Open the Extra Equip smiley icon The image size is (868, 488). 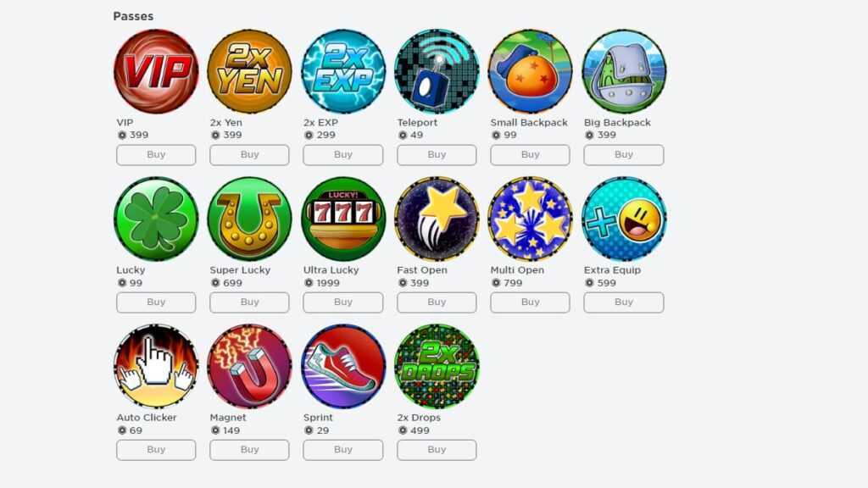[x=624, y=219]
